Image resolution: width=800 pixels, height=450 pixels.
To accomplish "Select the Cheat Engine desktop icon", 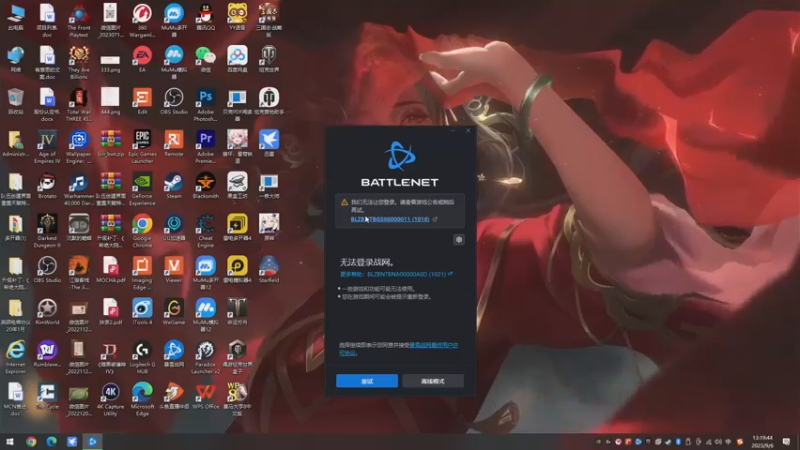I will coord(206,231).
